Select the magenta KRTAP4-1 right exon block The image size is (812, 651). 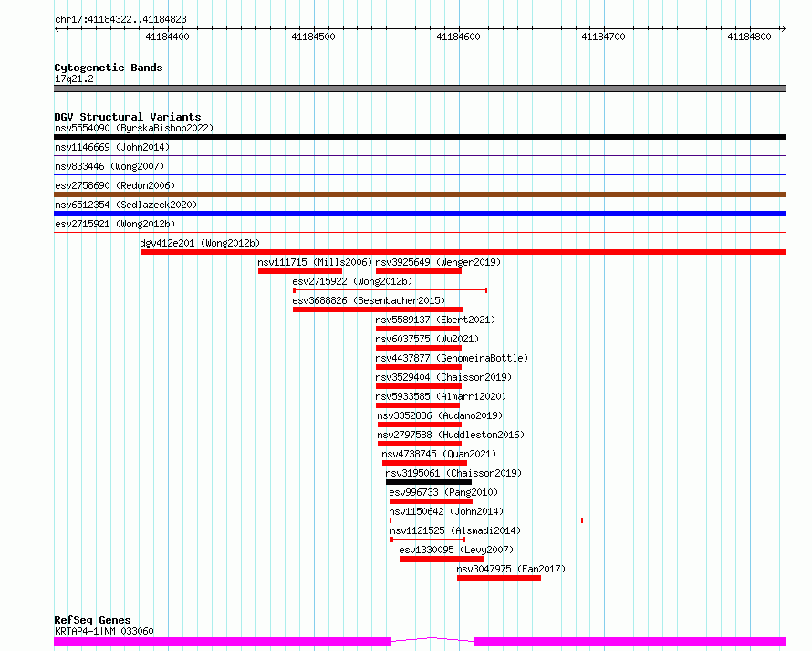click(x=630, y=642)
